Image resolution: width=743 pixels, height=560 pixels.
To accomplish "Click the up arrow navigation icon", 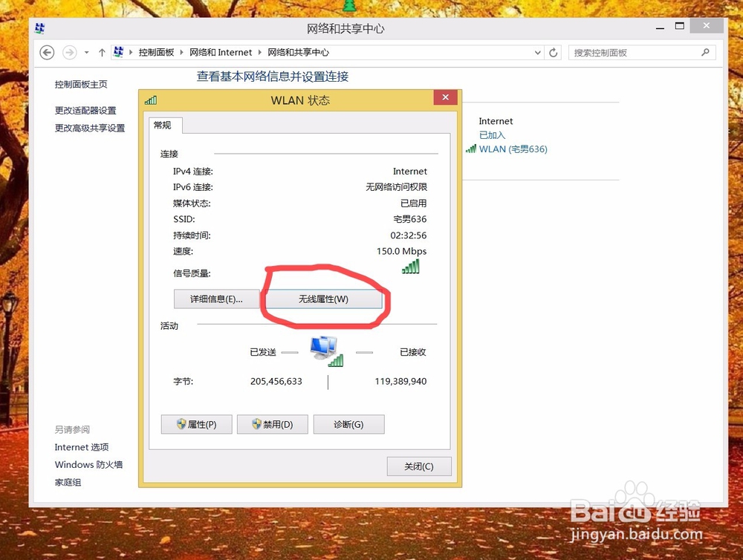I will coord(101,52).
